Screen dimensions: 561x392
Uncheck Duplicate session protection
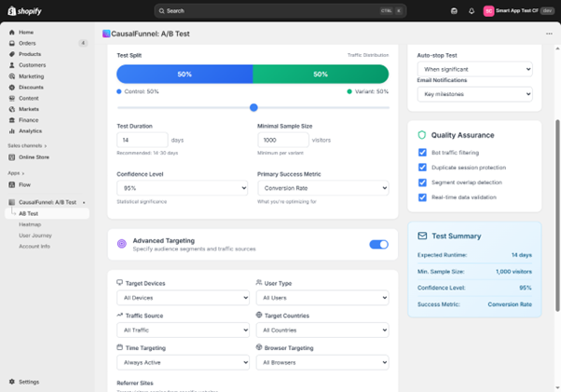(422, 168)
